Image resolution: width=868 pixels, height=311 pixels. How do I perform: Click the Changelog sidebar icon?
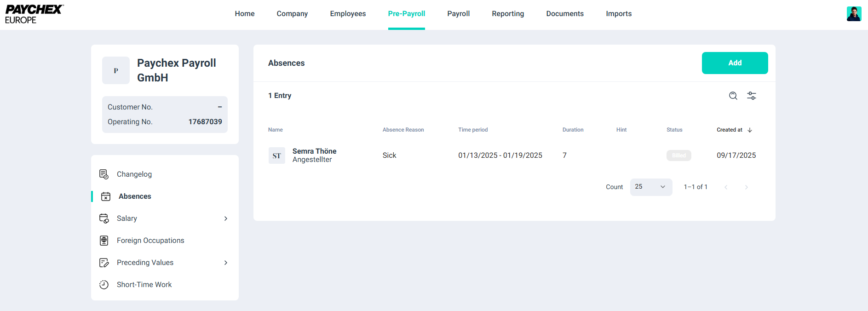click(104, 174)
